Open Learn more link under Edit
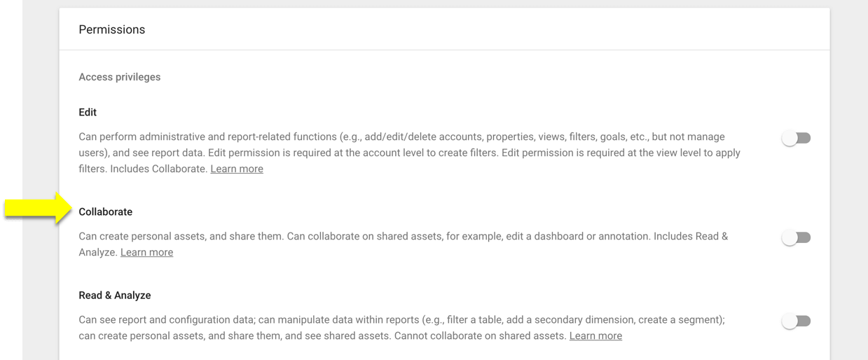Image resolution: width=868 pixels, height=360 pixels. click(x=237, y=169)
